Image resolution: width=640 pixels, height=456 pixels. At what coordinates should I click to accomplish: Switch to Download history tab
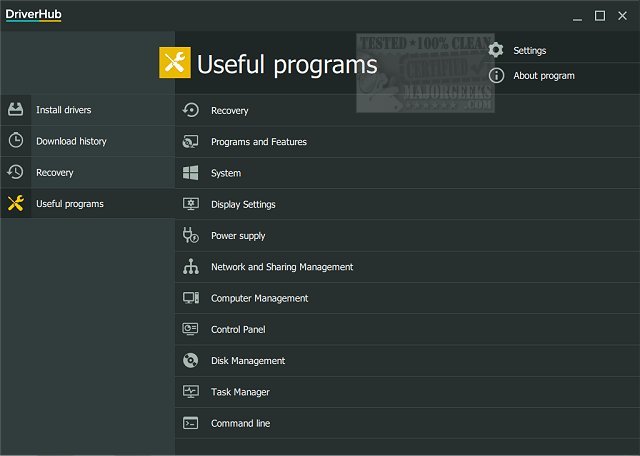pyautogui.click(x=71, y=141)
